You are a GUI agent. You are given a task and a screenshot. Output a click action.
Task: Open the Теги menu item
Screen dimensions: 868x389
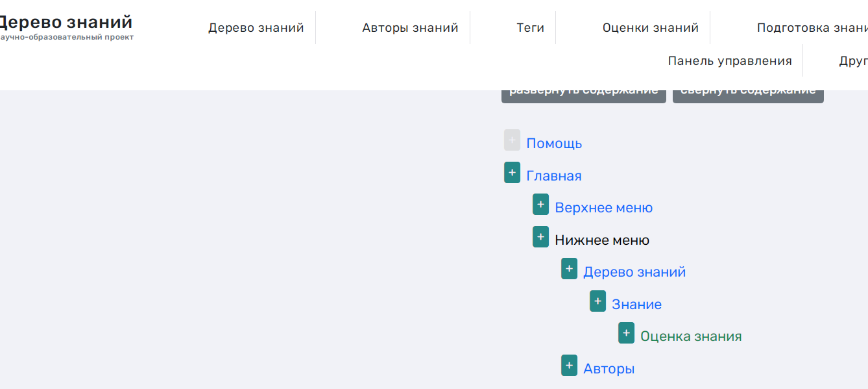(531, 27)
